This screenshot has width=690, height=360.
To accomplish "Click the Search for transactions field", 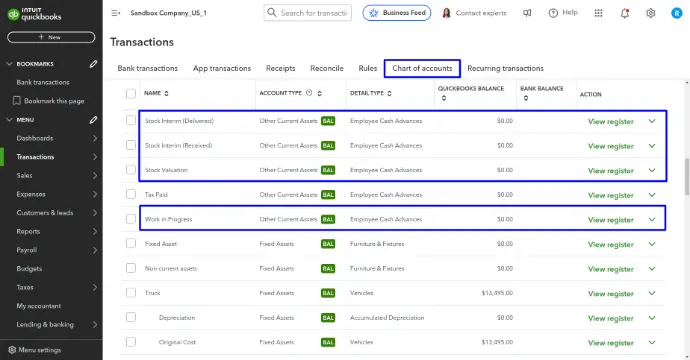I will 308,13.
